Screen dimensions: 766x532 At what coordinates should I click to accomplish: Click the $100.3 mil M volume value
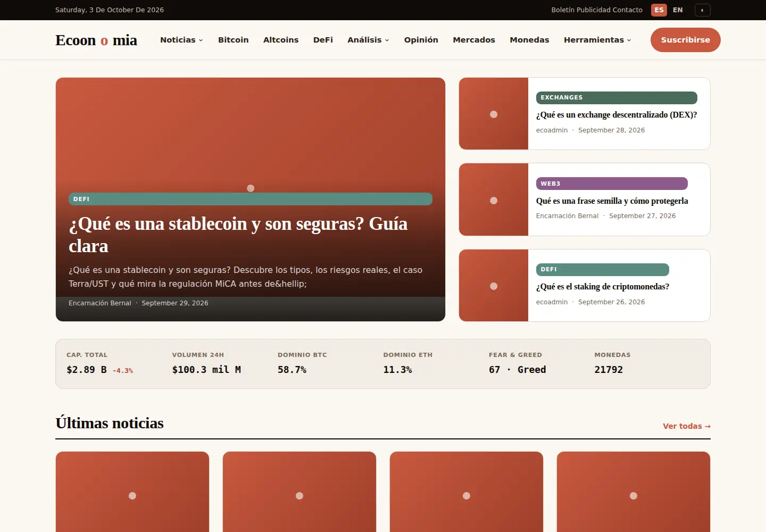pyautogui.click(x=206, y=370)
